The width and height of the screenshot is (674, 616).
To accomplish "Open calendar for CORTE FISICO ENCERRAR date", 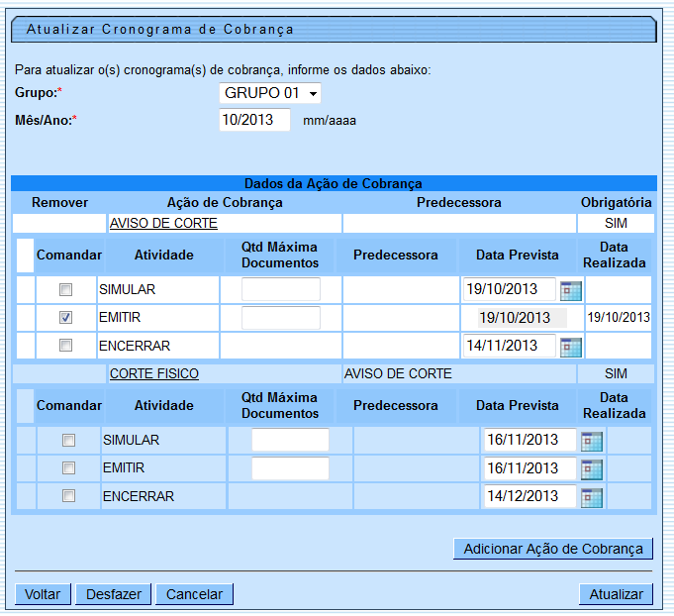I will 592,497.
